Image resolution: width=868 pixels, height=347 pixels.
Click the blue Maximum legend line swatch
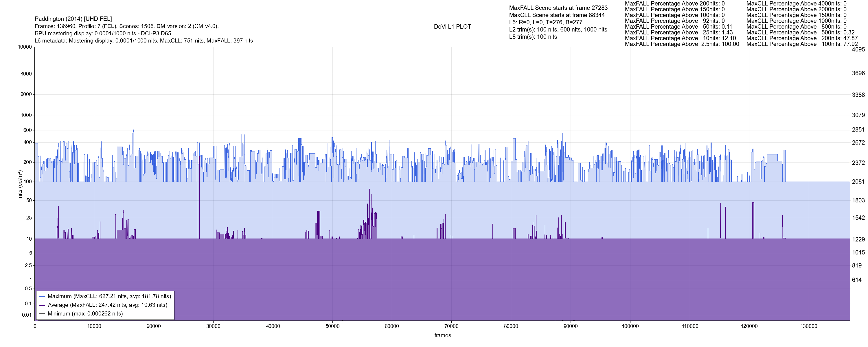(x=42, y=296)
